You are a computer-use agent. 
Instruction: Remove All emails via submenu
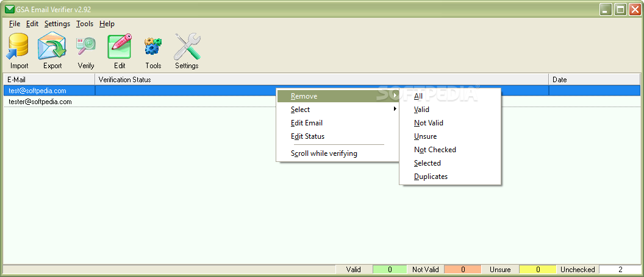coord(450,96)
